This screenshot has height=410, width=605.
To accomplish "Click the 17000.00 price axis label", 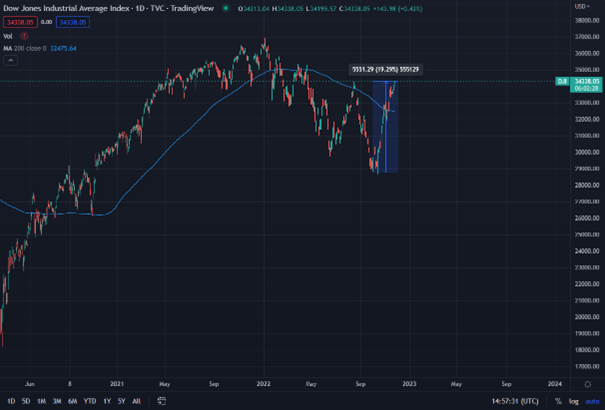I will [587, 366].
